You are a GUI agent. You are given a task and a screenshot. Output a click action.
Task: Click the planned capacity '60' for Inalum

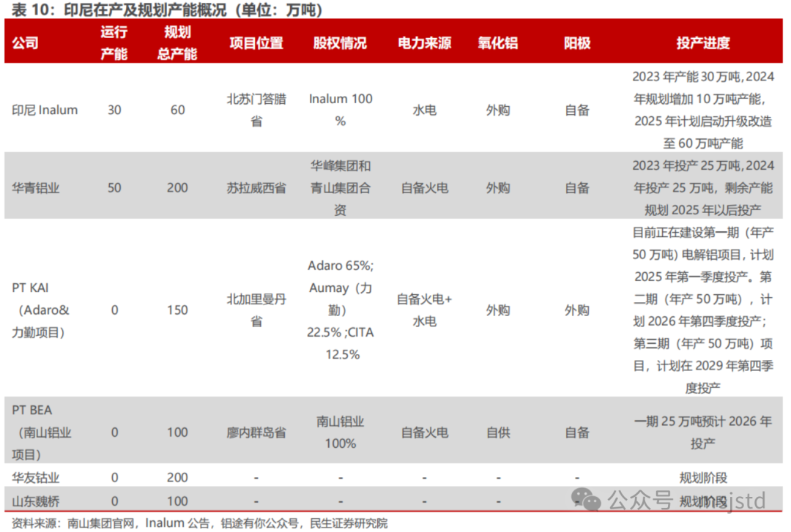click(177, 110)
